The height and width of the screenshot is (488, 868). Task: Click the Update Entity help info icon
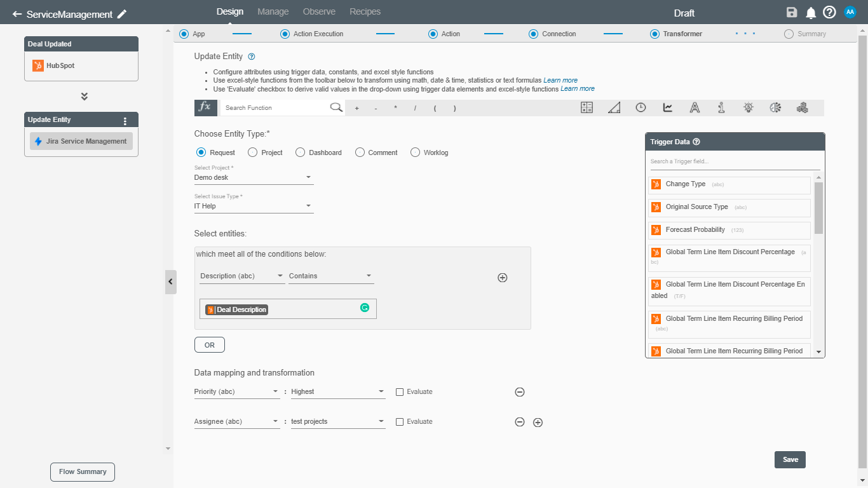point(252,57)
